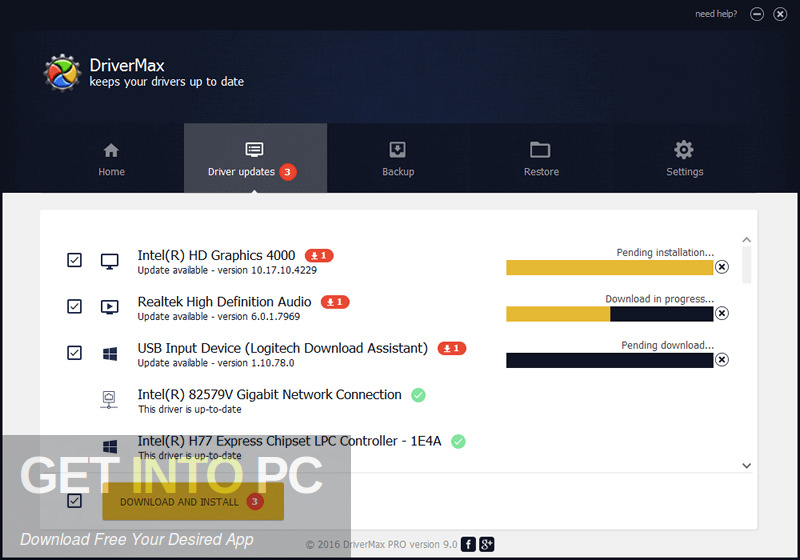Screen dimensions: 800x560
Task: Open the Home tab
Action: click(111, 159)
